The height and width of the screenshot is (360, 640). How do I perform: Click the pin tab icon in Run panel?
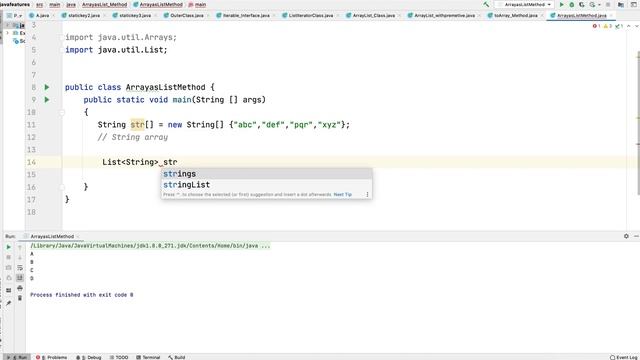pos(9,303)
